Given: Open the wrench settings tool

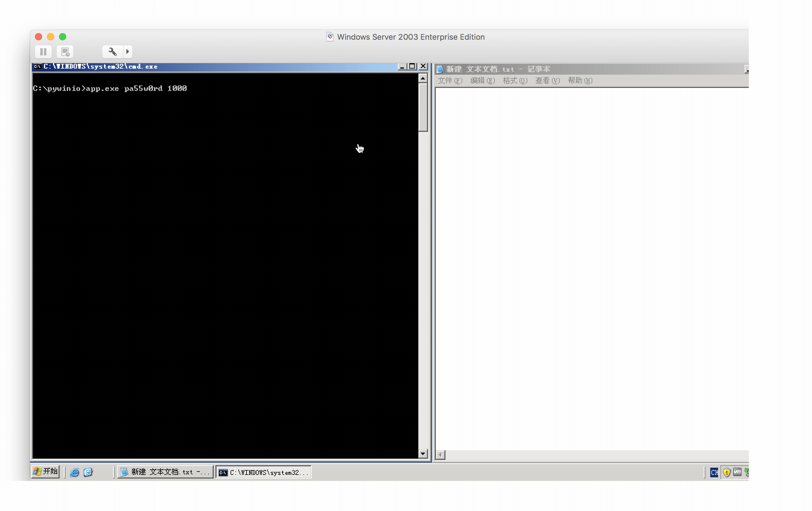Looking at the screenshot, I should point(112,51).
